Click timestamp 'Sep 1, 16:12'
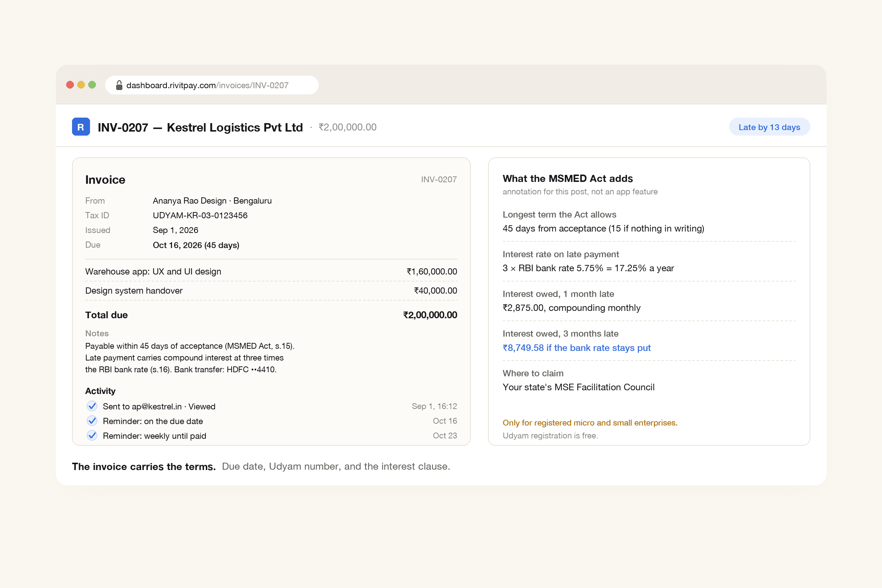The height and width of the screenshot is (588, 882). pyautogui.click(x=434, y=406)
